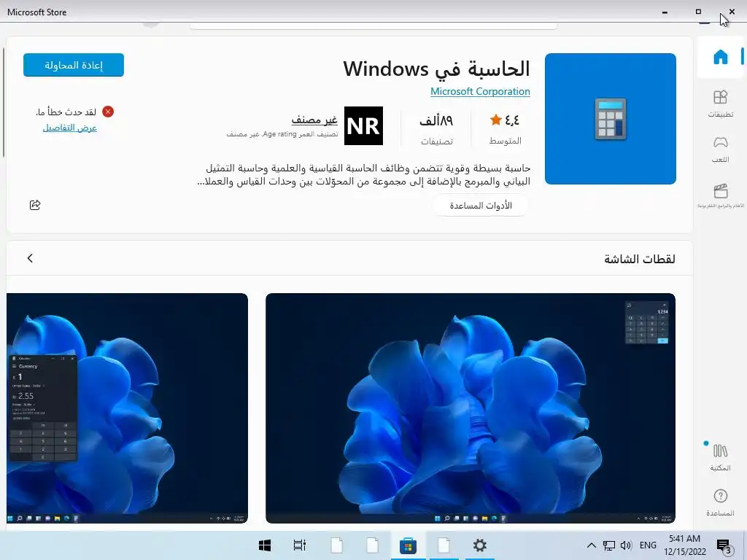Show hidden tray icons chevron
Screen dimensions: 747x560
[591, 545]
